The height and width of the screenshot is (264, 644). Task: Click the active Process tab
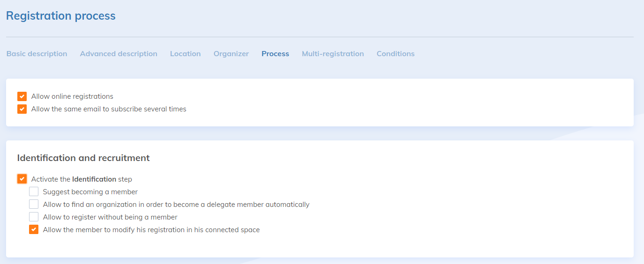[x=275, y=54]
